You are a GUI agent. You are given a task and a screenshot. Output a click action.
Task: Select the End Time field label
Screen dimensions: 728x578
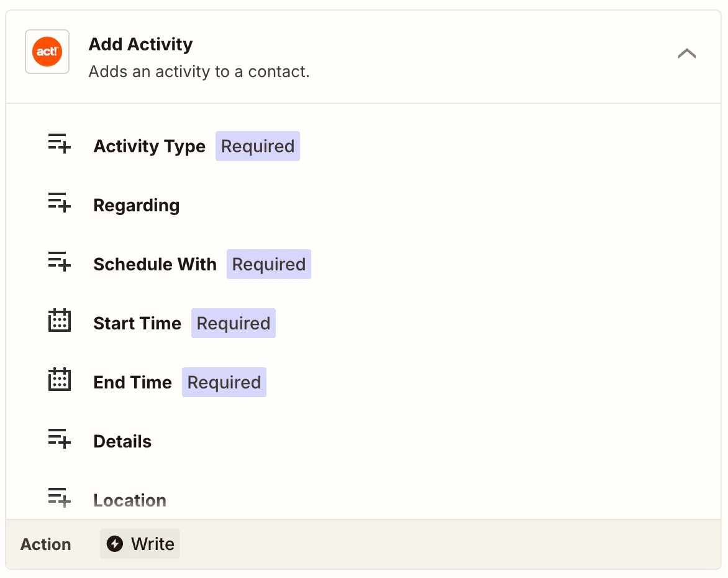(x=132, y=383)
